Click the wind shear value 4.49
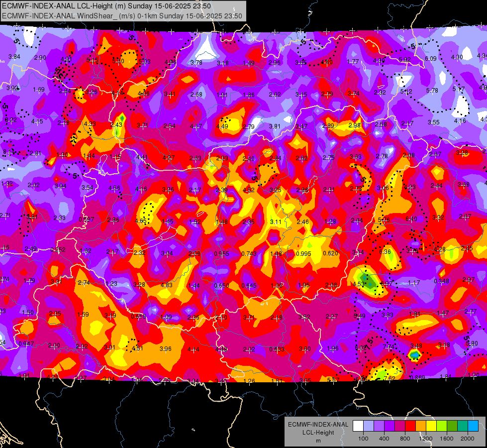487x448 pixels. coord(222,126)
